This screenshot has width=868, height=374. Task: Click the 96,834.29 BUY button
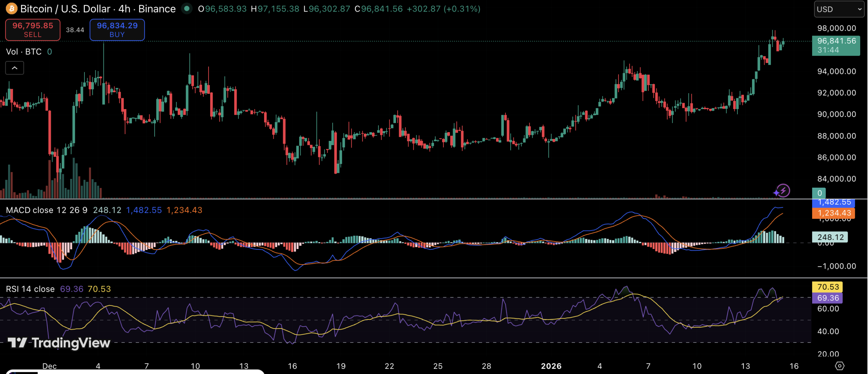(117, 30)
